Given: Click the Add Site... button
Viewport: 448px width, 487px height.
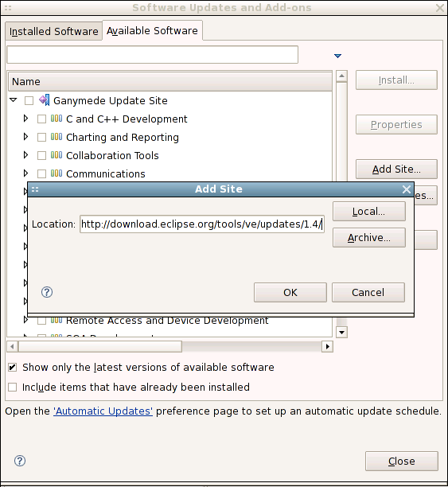Looking at the screenshot, I should tap(396, 169).
